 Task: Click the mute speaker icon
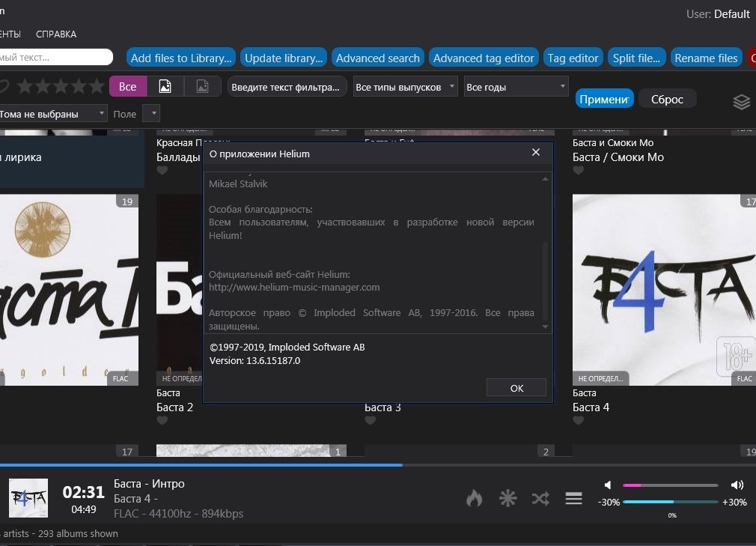pyautogui.click(x=608, y=485)
